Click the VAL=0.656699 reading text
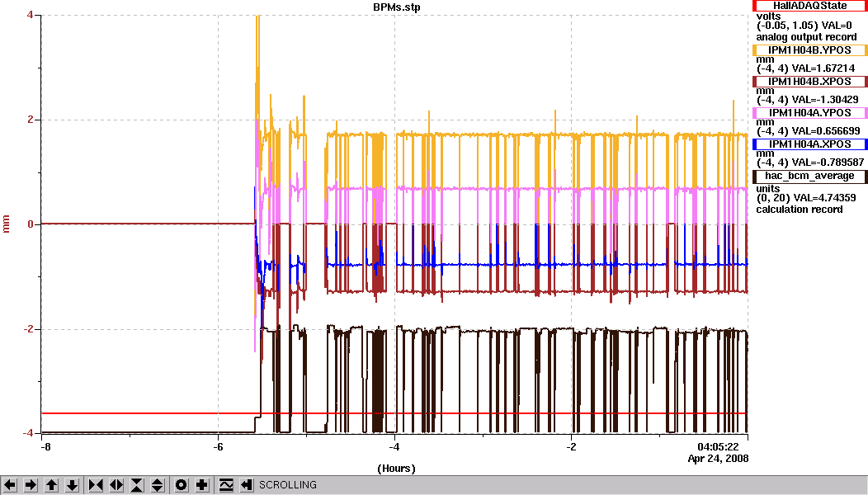 [826, 131]
